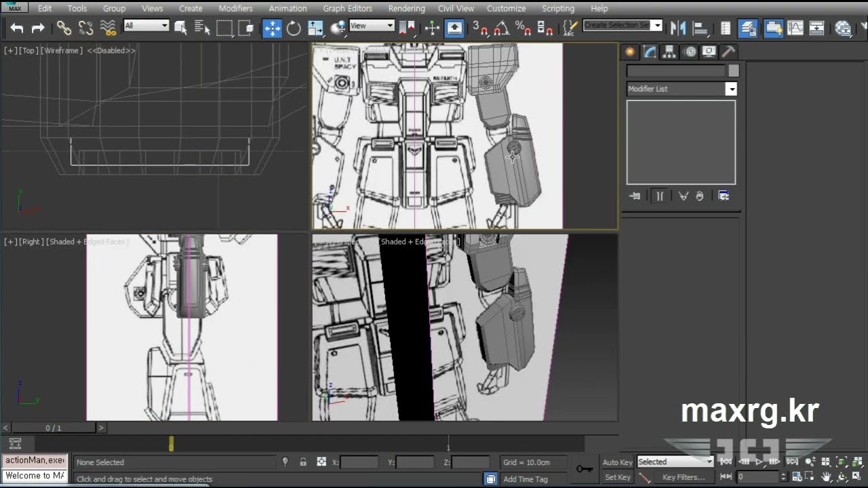Screen dimensions: 868x488
Task: Click the Redo arrow in the toolbar
Action: point(38,28)
